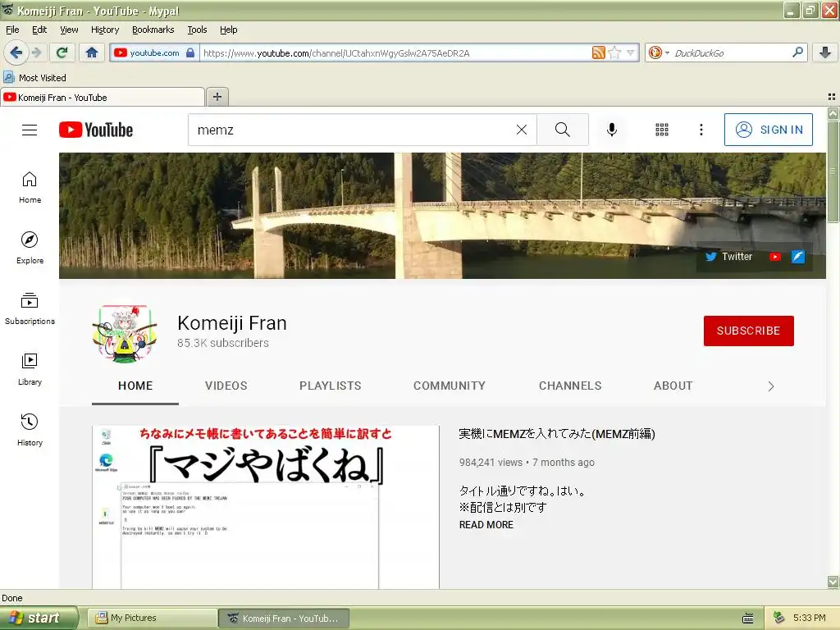The height and width of the screenshot is (630, 840).
Task: Clear the memz search text
Action: 521,130
